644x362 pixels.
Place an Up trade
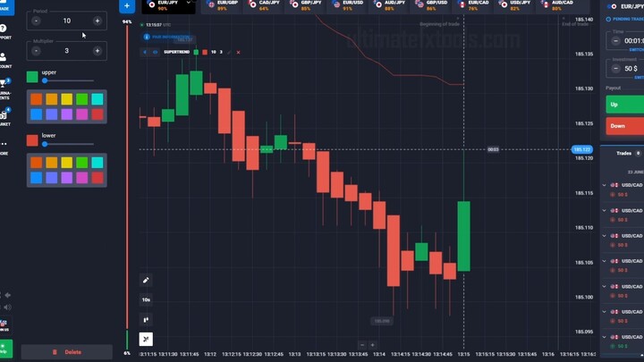click(625, 105)
